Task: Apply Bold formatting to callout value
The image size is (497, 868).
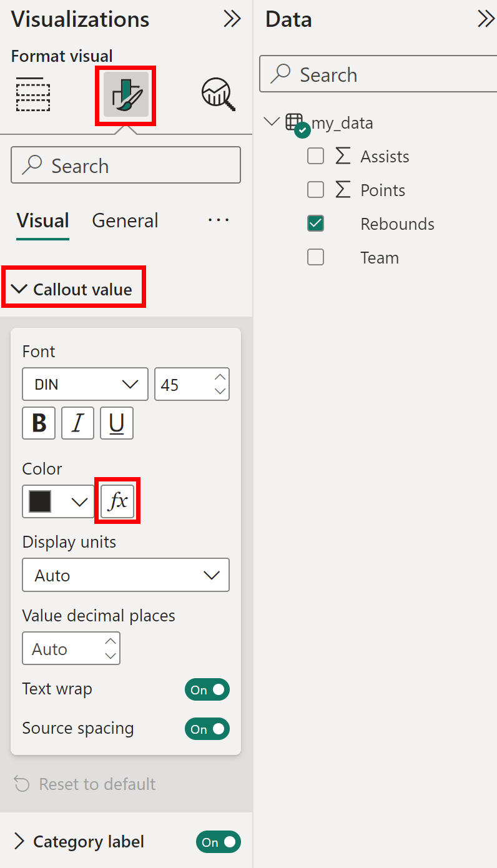Action: (x=38, y=423)
